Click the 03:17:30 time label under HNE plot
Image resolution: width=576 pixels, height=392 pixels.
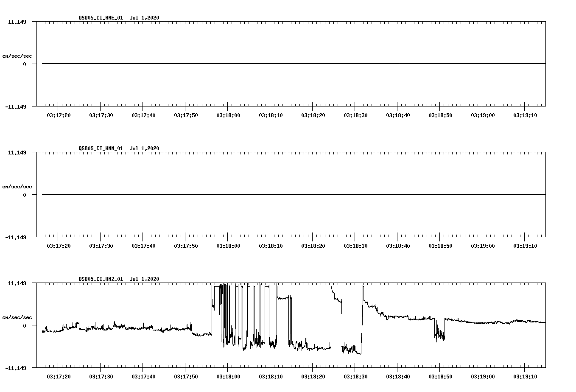[101, 115]
